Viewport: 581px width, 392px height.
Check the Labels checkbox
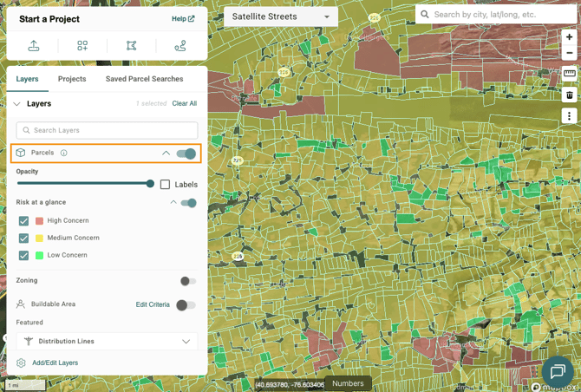(166, 184)
